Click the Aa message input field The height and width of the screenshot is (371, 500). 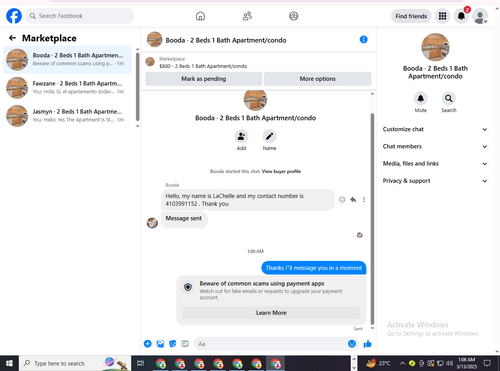[276, 344]
